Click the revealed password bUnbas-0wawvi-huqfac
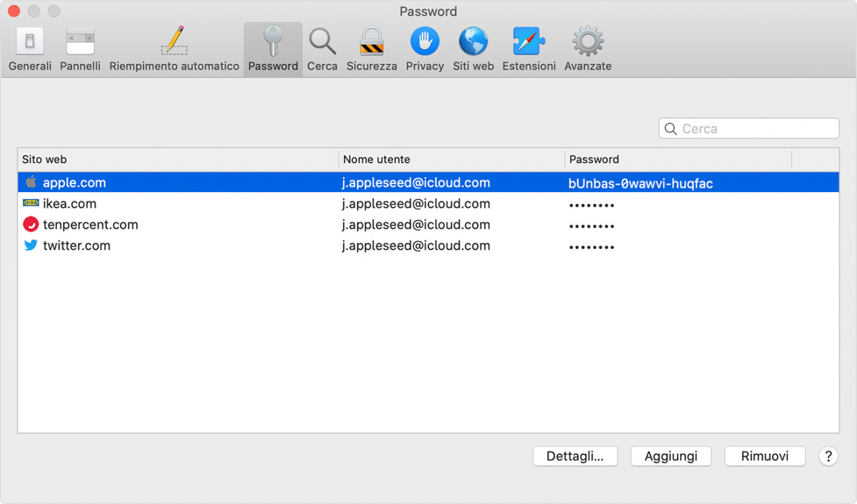 point(641,183)
